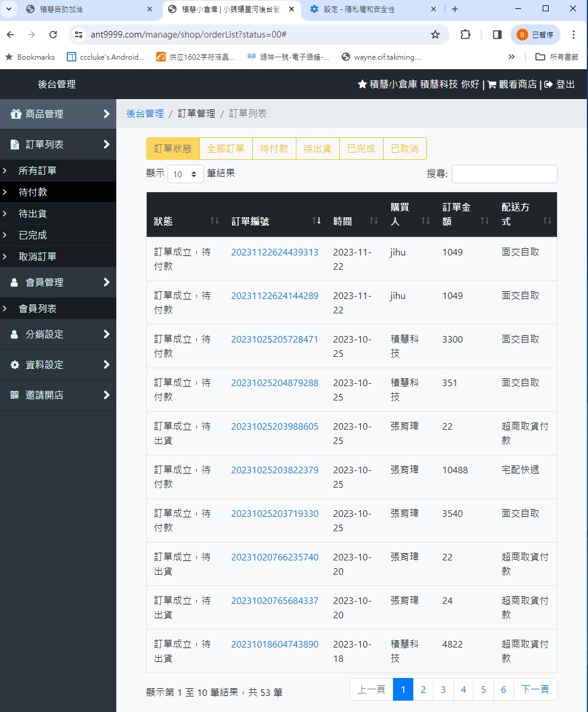Open the browser extensions puzzle icon
The width and height of the screenshot is (588, 712).
tap(466, 35)
